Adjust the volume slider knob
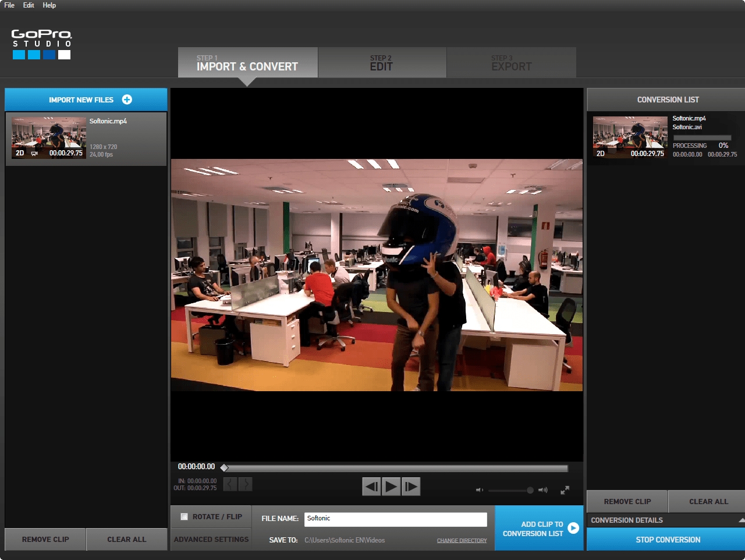 click(x=530, y=490)
